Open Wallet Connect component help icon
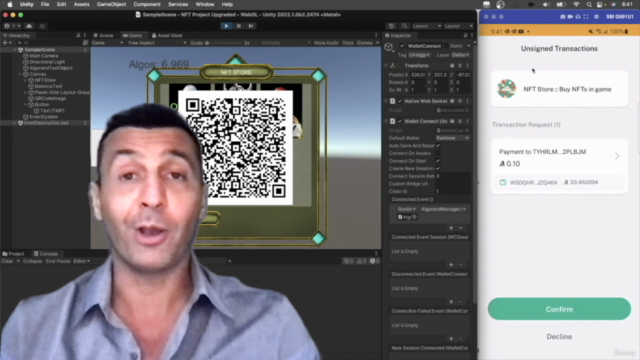 click(x=452, y=121)
